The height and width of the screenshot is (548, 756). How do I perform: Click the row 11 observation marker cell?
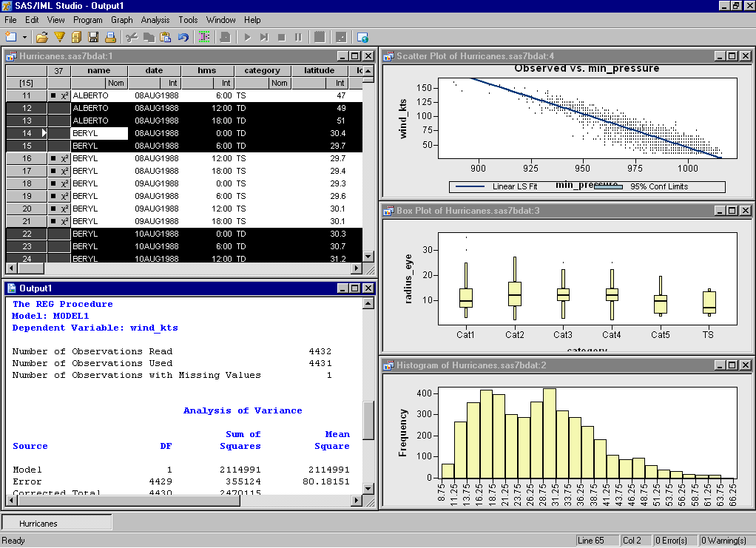pyautogui.click(x=59, y=95)
